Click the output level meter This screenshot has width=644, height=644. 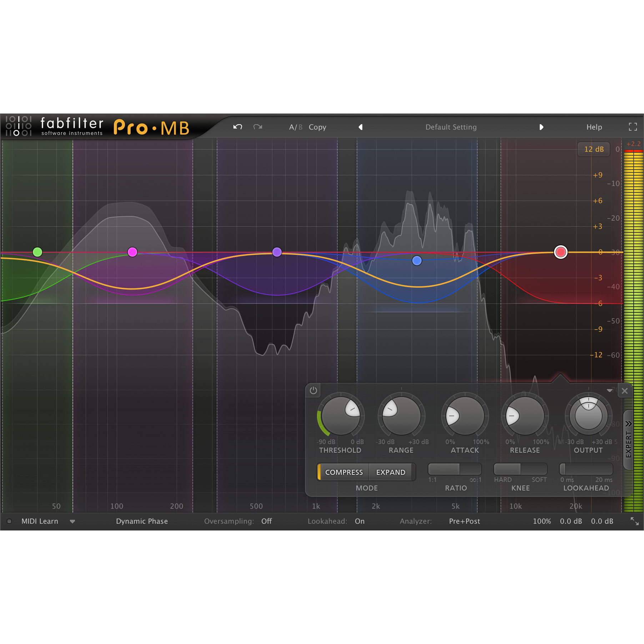pyautogui.click(x=633, y=331)
